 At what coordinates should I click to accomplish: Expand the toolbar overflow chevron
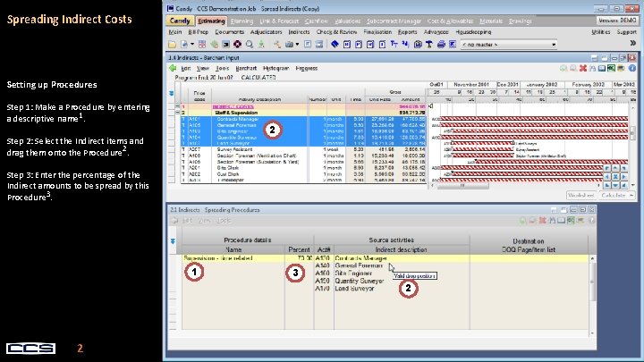click(x=633, y=43)
